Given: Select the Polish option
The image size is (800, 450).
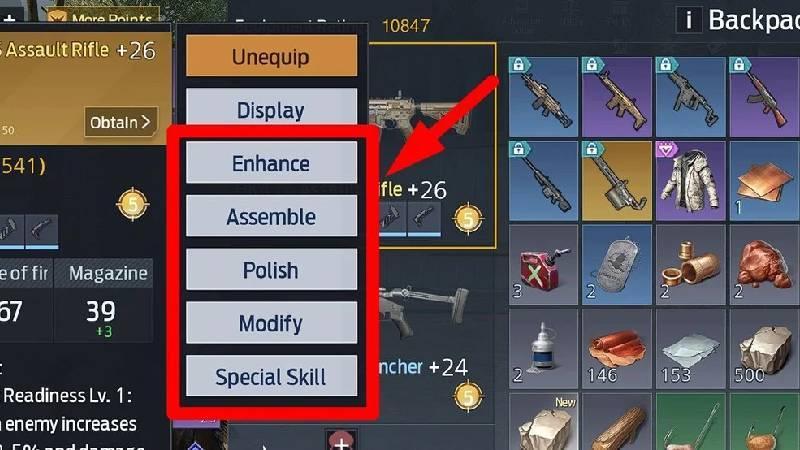Looking at the screenshot, I should [x=271, y=269].
